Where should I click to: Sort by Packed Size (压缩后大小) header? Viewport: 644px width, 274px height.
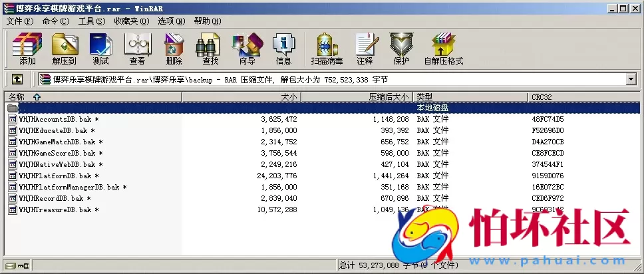point(357,97)
